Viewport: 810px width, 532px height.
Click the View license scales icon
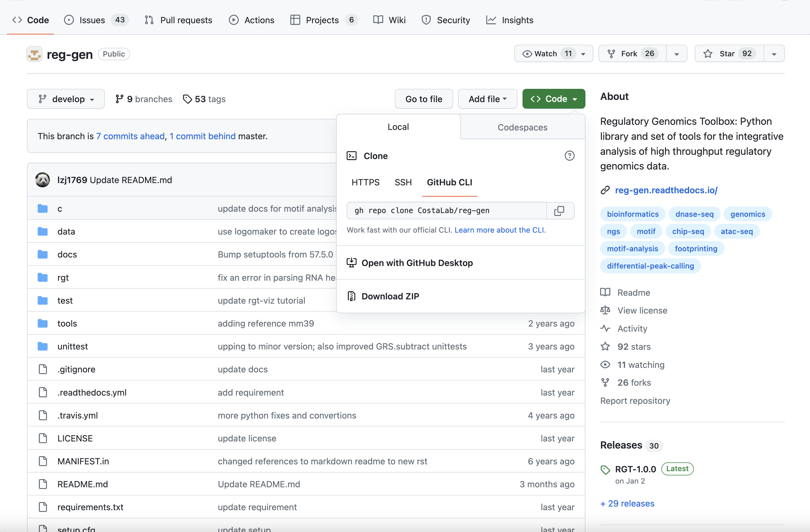606,310
